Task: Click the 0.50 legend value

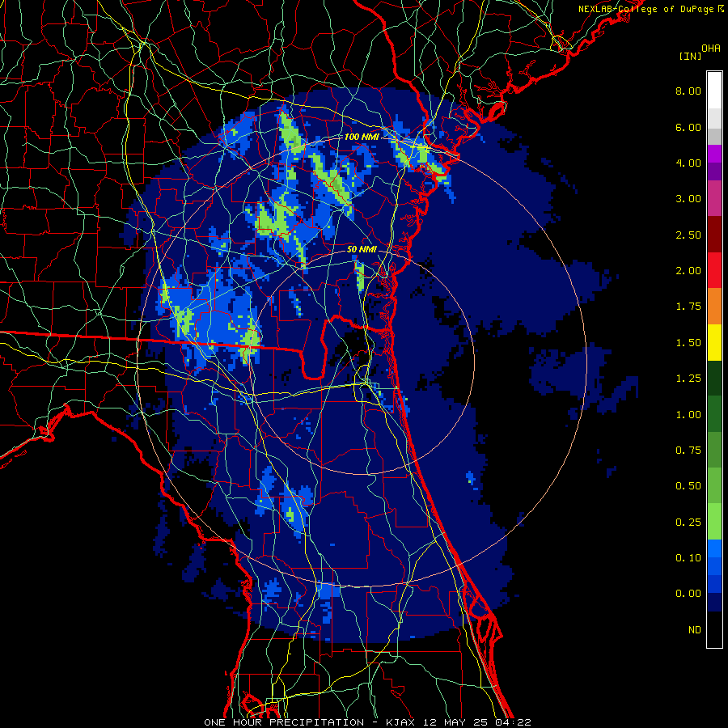Action: [688, 486]
